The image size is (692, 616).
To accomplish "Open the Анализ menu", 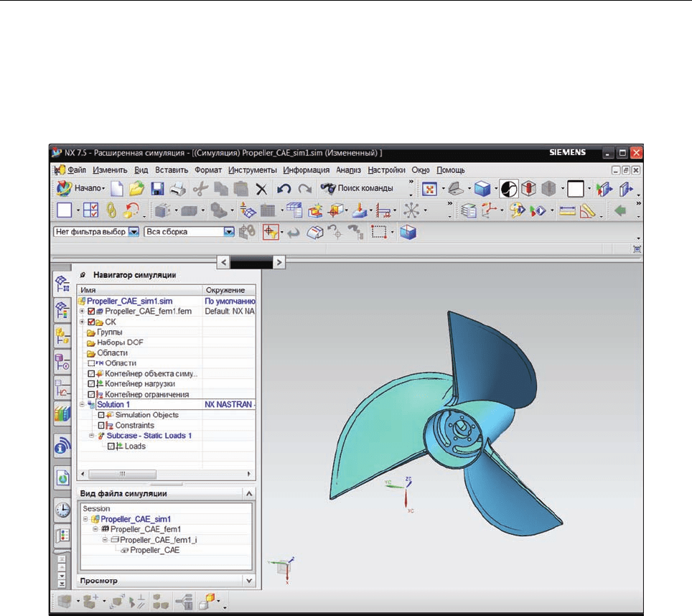I will 348,170.
